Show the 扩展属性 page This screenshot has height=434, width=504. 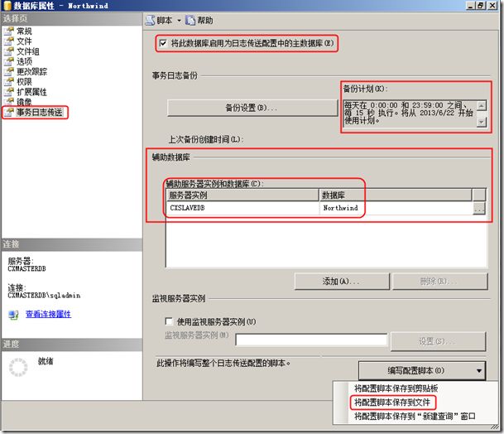[x=31, y=92]
